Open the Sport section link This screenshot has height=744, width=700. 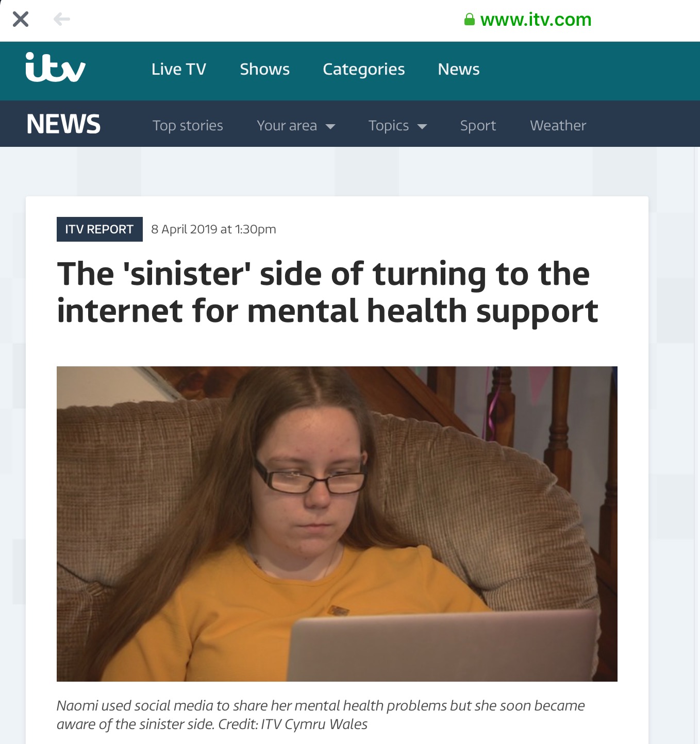(x=478, y=126)
